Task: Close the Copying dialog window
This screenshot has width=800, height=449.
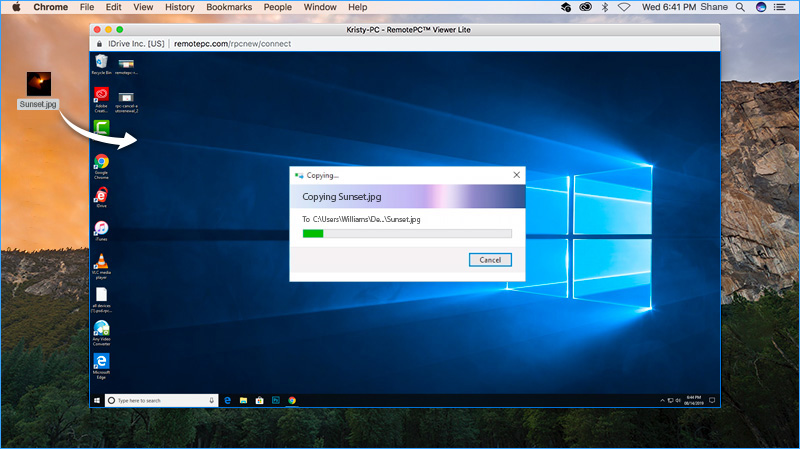Action: (516, 175)
